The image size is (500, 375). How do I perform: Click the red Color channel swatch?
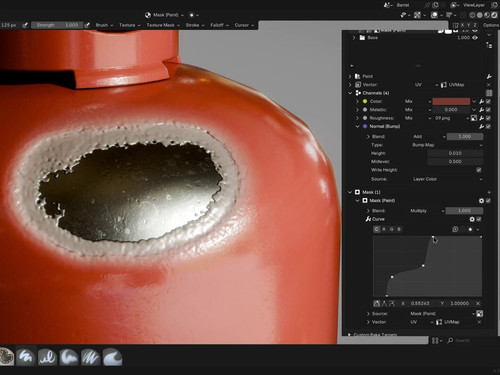451,101
